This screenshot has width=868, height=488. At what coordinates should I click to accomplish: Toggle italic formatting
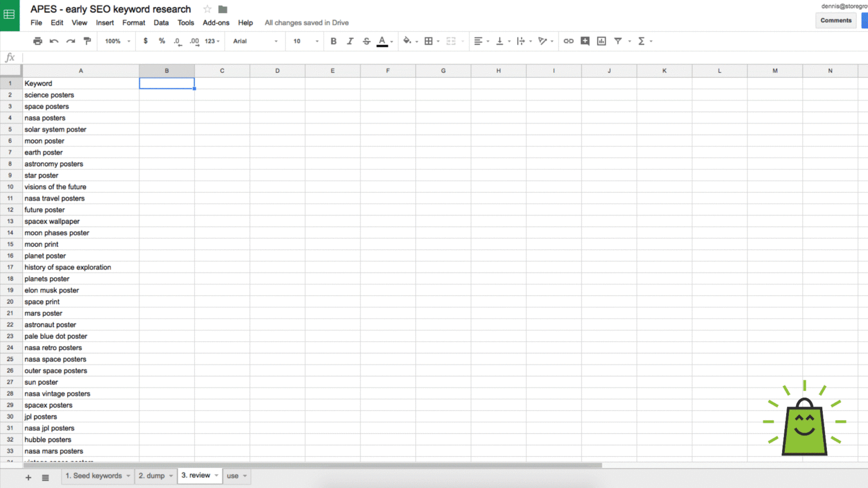pyautogui.click(x=350, y=41)
